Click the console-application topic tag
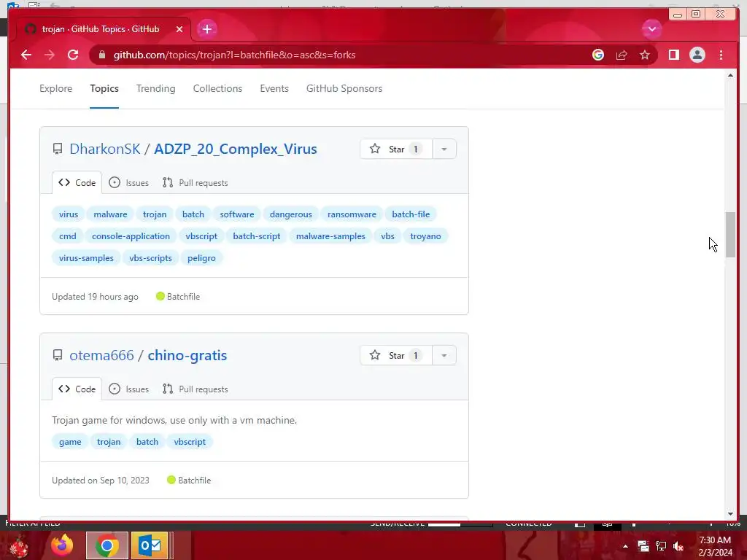 [131, 236]
